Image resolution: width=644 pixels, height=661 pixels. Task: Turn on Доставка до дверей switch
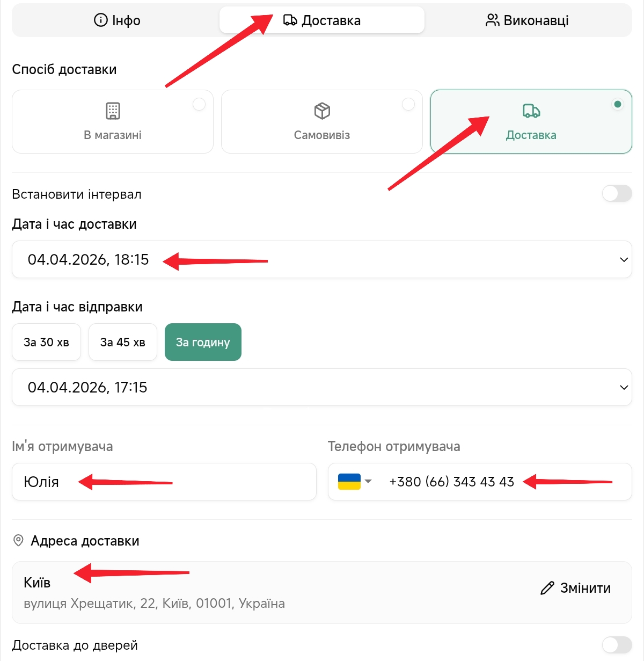pos(617,645)
